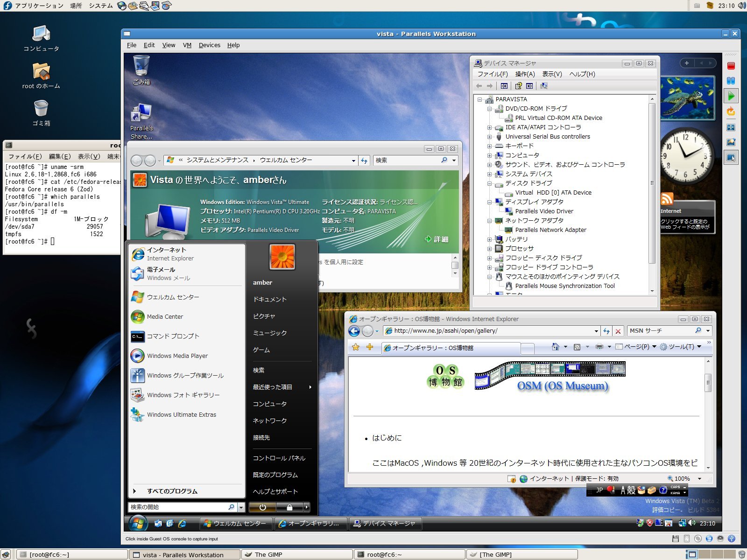Click the analog clock gadget in the sidebar
Screen dimensions: 747x560
tap(686, 155)
